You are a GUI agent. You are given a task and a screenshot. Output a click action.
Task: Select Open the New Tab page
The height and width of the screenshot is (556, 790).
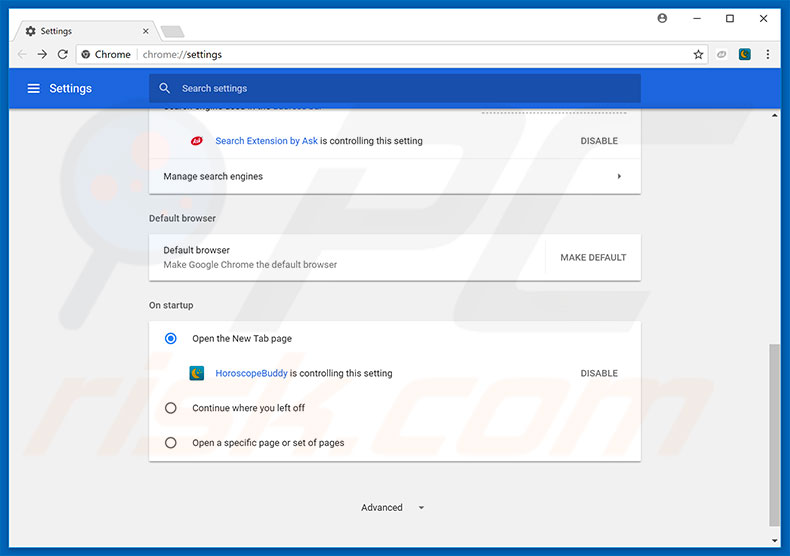171,338
